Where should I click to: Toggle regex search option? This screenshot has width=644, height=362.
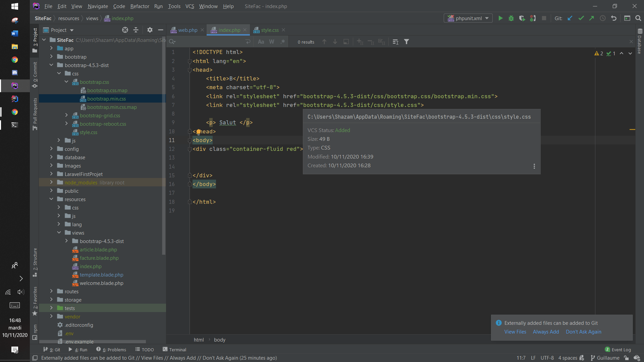(283, 42)
